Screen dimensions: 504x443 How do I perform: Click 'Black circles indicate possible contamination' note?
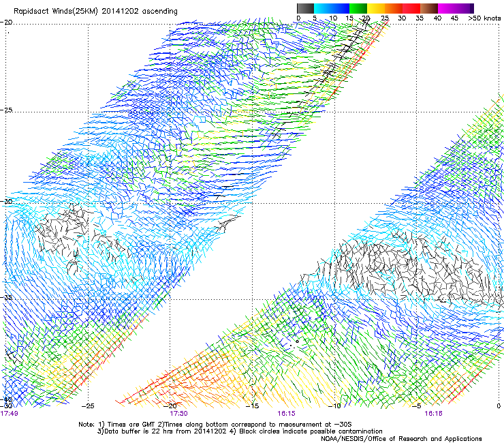tap(311, 431)
